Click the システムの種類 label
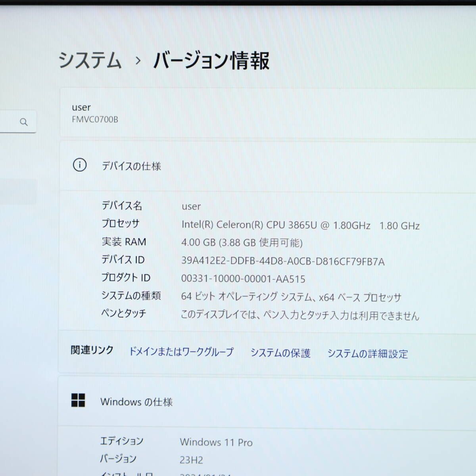This screenshot has height=476, width=476. (131, 296)
